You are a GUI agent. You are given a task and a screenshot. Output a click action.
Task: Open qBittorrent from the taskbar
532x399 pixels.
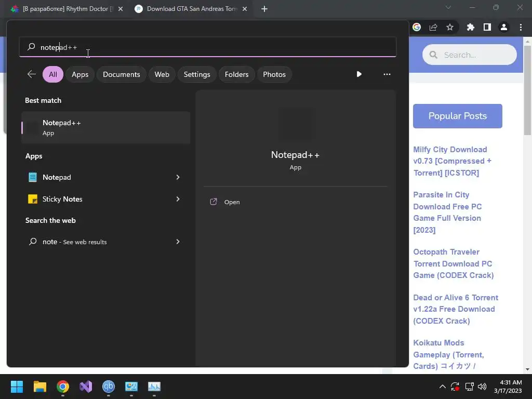109,387
